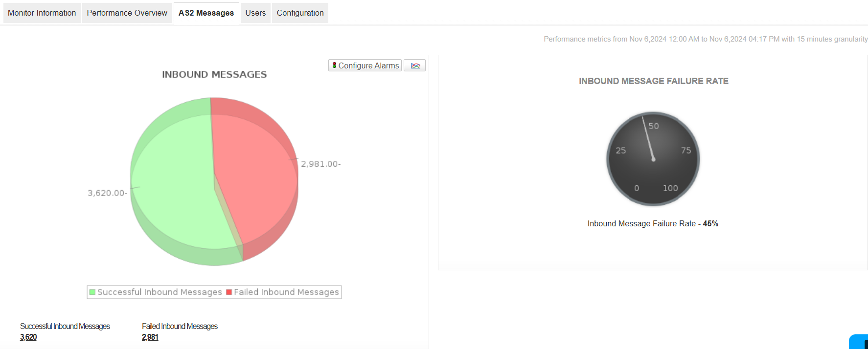This screenshot has width=868, height=349.
Task: Click the blue chat widget at bottom right
Action: pyautogui.click(x=859, y=342)
